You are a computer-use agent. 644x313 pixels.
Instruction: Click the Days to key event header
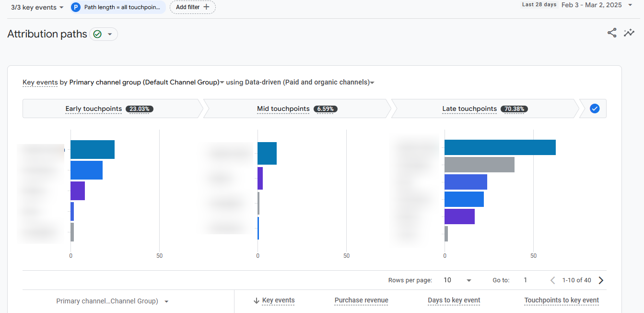coord(454,301)
